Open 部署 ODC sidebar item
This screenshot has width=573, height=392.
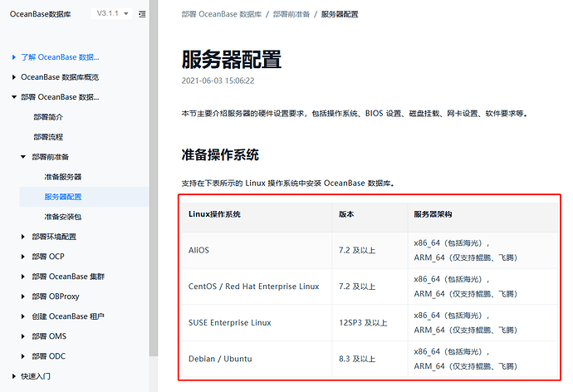pos(49,356)
